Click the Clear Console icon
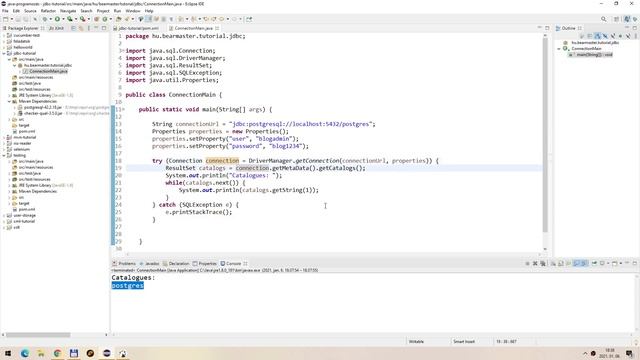The image size is (640, 360). (x=553, y=263)
